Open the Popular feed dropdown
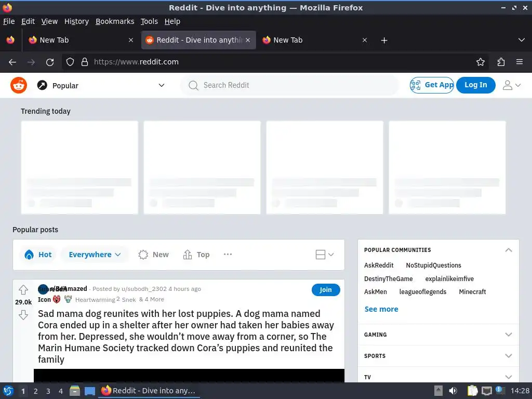This screenshot has height=399, width=532. pyautogui.click(x=101, y=85)
